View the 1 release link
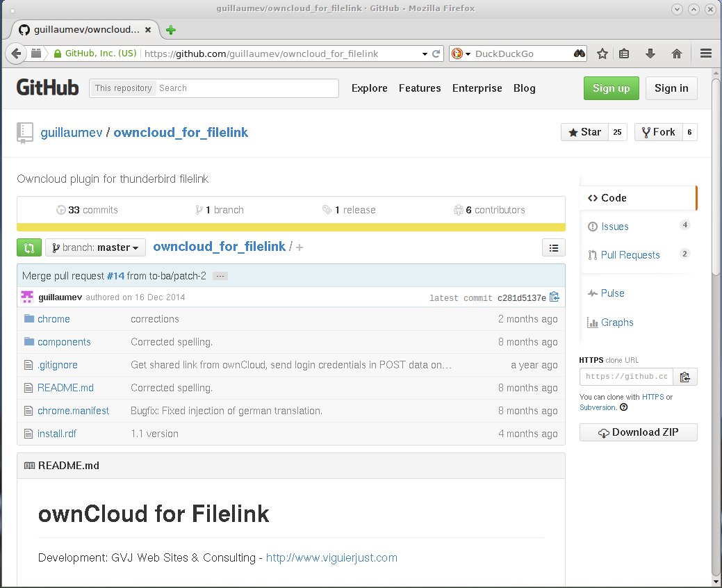 tap(349, 210)
